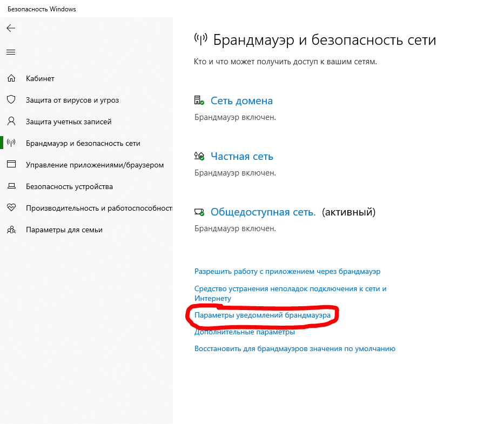Click the laptop icon for device security
504x424 pixels.
(11, 186)
